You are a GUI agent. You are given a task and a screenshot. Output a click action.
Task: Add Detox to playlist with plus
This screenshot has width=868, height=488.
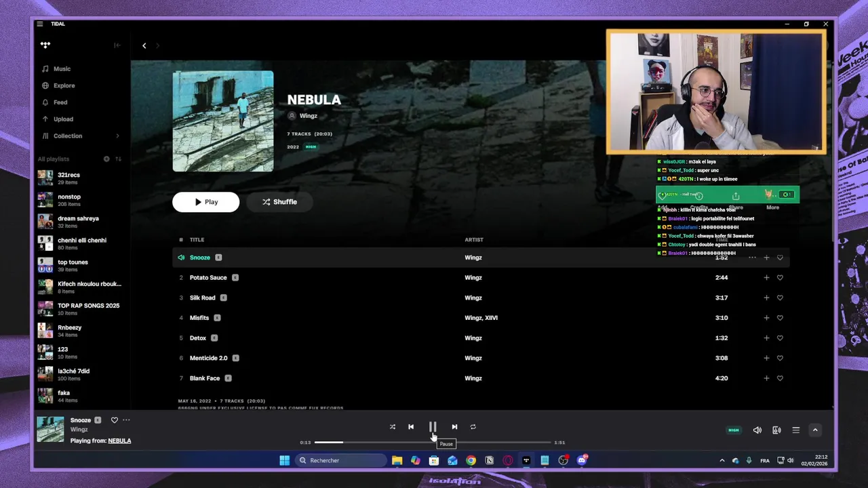coord(766,338)
